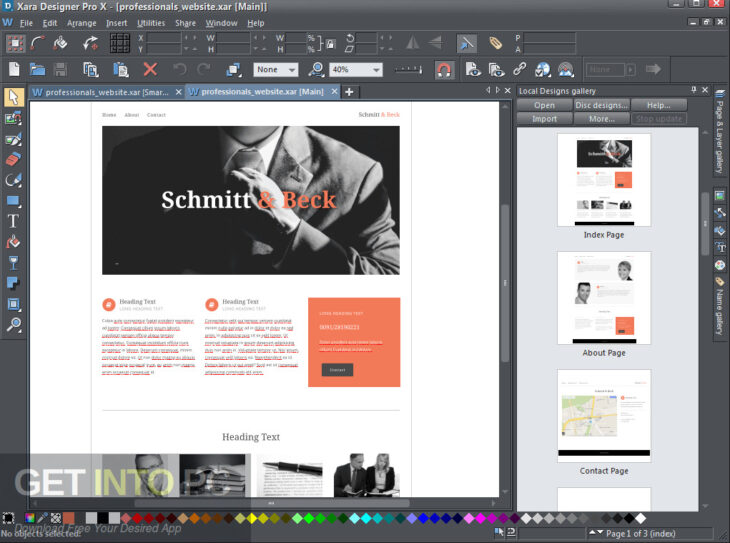Toggle the magnet snap button
The height and width of the screenshot is (543, 730).
pos(444,70)
